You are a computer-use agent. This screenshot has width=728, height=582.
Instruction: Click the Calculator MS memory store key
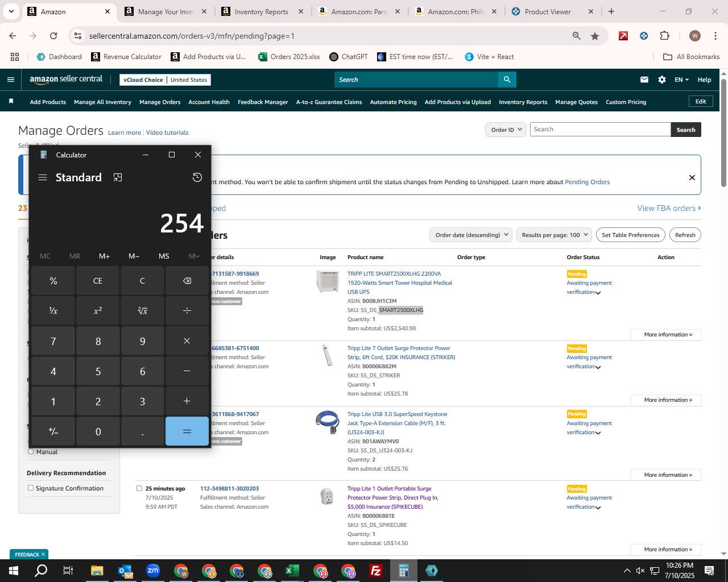164,256
